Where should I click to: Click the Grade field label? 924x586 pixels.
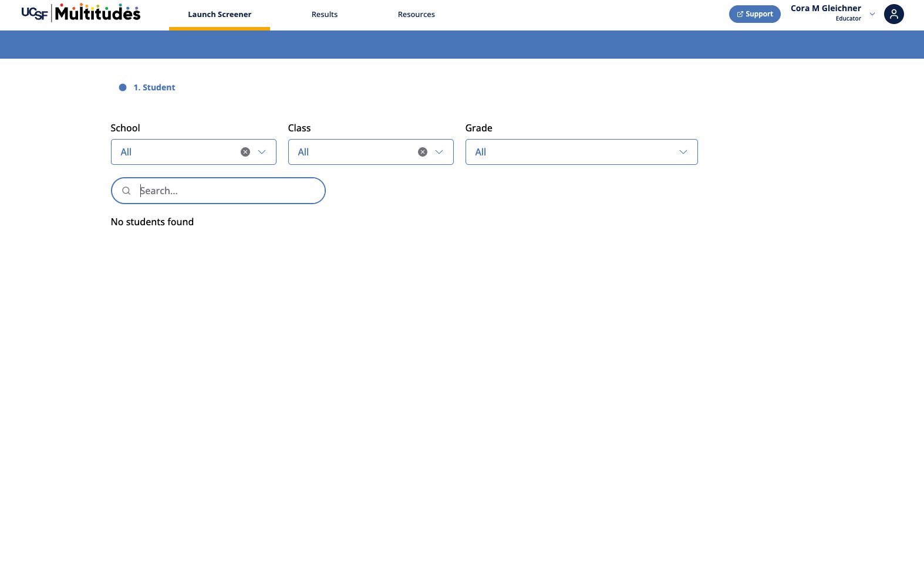point(479,128)
